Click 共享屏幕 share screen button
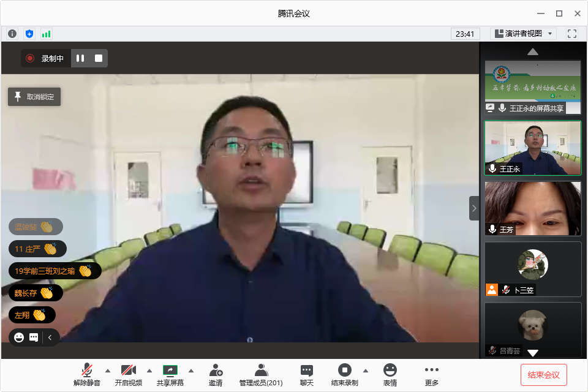Image resolution: width=588 pixels, height=392 pixels. pos(170,375)
